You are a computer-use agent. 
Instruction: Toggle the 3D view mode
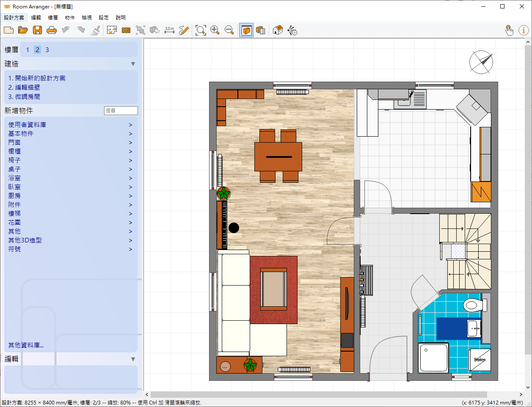(246, 30)
